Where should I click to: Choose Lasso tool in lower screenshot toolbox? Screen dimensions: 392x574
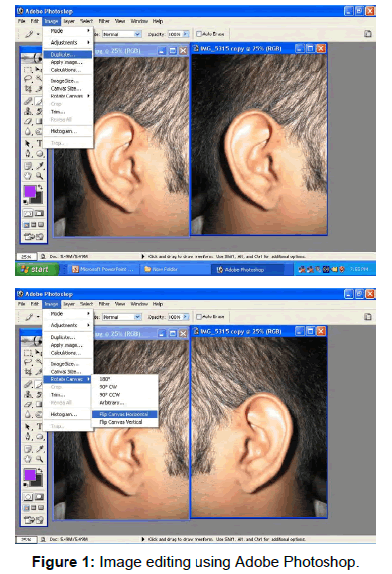pyautogui.click(x=28, y=362)
